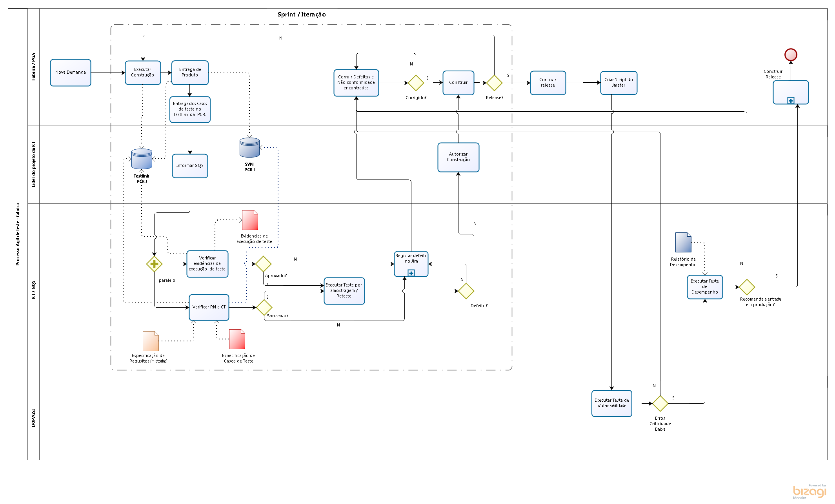Open the Bizagi Modeler logo link
Image resolution: width=835 pixels, height=504 pixels.
click(809, 491)
